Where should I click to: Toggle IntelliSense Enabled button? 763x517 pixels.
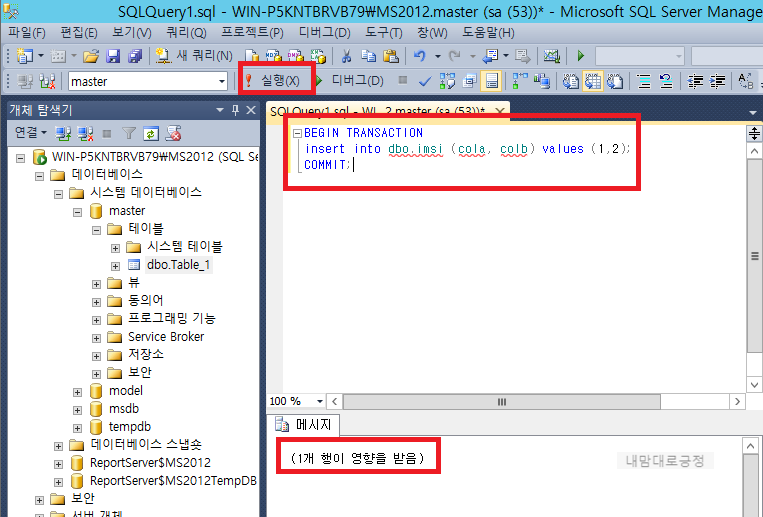pos(491,81)
